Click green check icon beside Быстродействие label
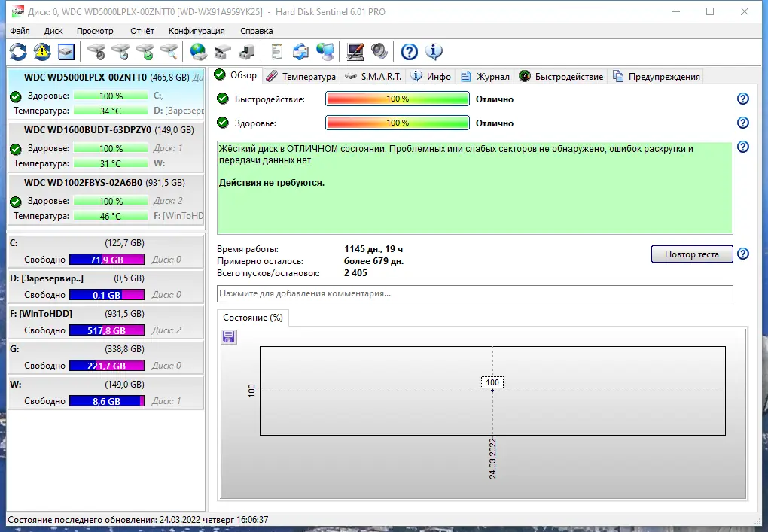 click(223, 99)
